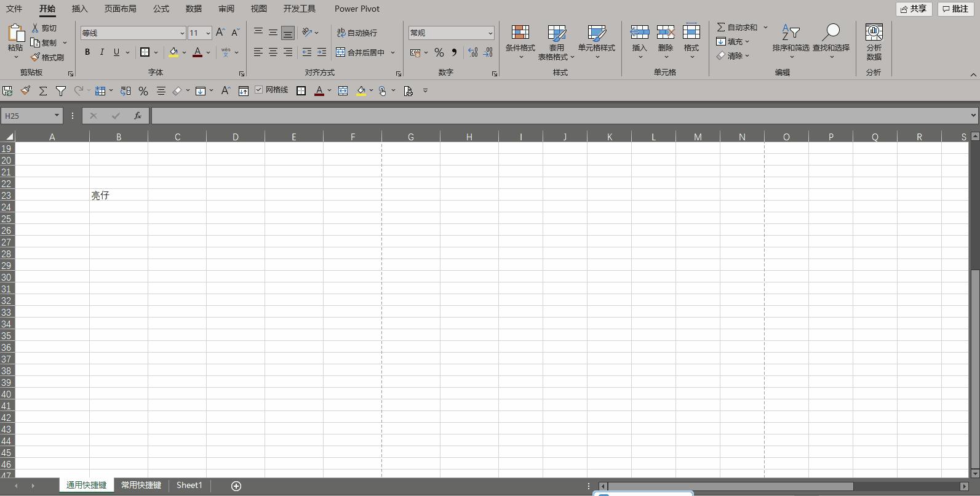Toggle Bold formatting
980x496 pixels.
tap(87, 52)
